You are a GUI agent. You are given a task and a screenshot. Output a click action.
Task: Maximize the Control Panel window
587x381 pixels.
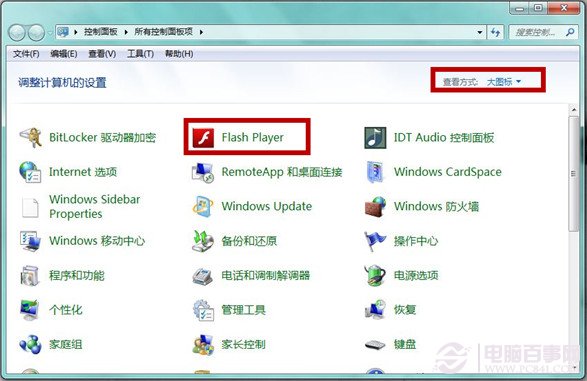pyautogui.click(x=538, y=8)
